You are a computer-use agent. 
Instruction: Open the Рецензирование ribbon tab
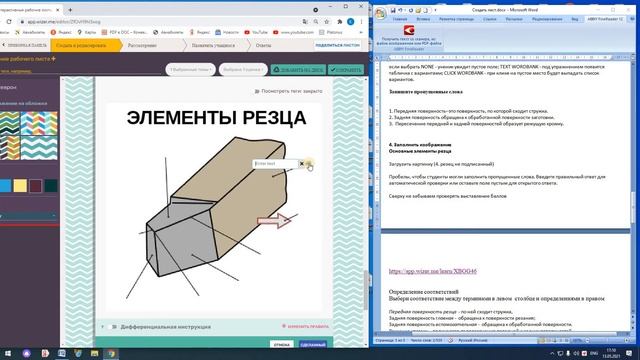(547, 19)
